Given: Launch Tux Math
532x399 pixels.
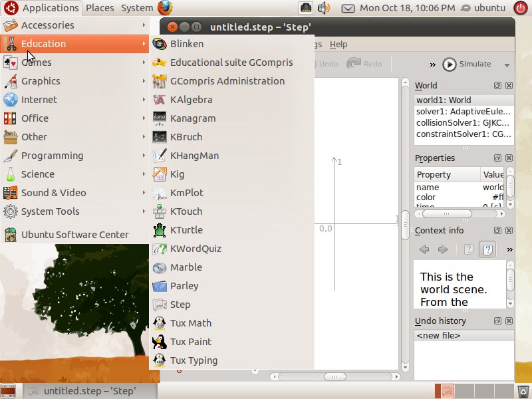Looking at the screenshot, I should (x=231, y=323).
